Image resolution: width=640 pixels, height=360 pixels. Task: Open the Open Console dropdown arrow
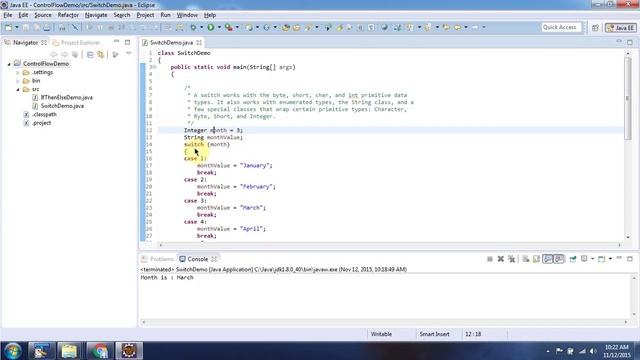[610, 259]
